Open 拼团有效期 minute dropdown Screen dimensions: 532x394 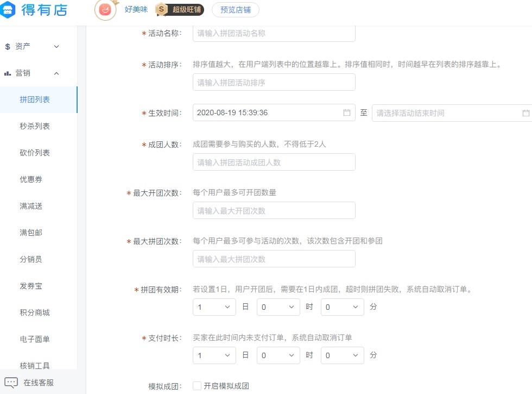coord(343,307)
